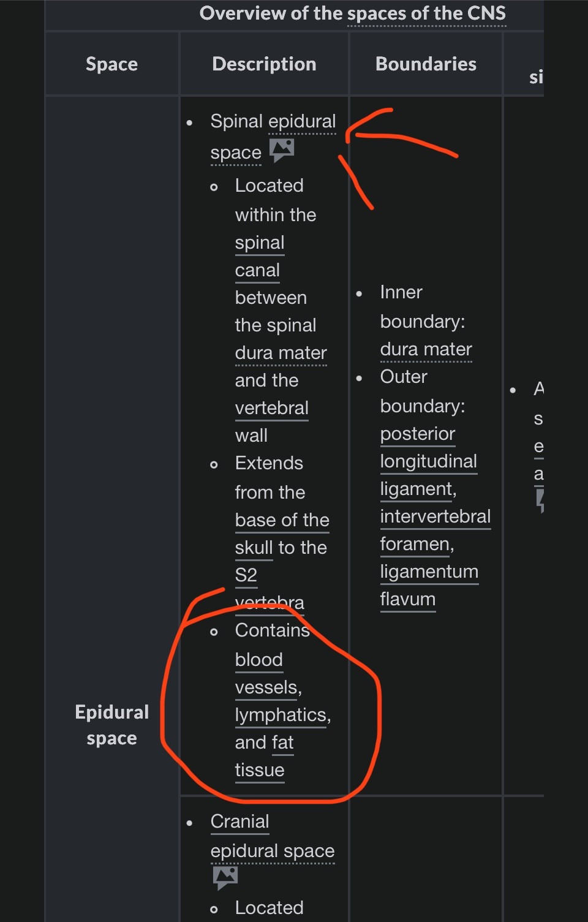Open the 'intervertebral foramen' link
The image size is (588, 922).
(435, 530)
